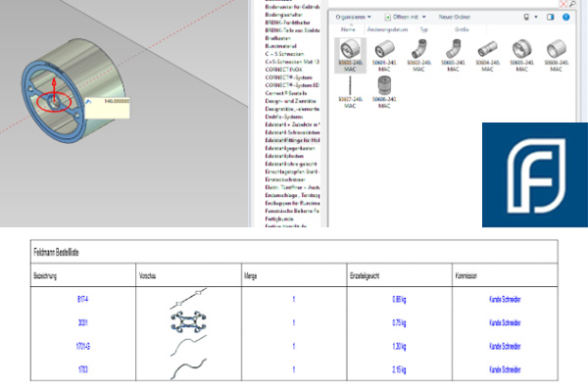Select the Edelstahlpfosten catalog entry
This screenshot has width=588, height=392.
[284, 156]
